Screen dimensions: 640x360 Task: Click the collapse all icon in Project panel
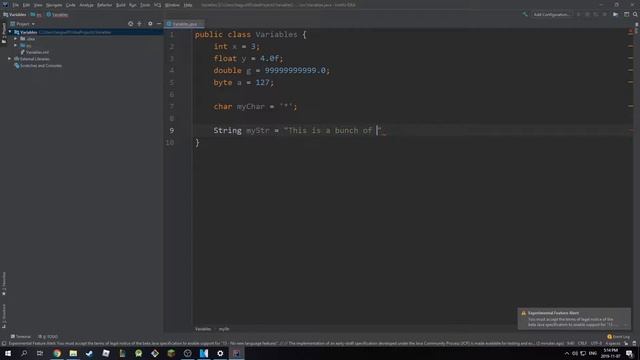pyautogui.click(x=140, y=24)
